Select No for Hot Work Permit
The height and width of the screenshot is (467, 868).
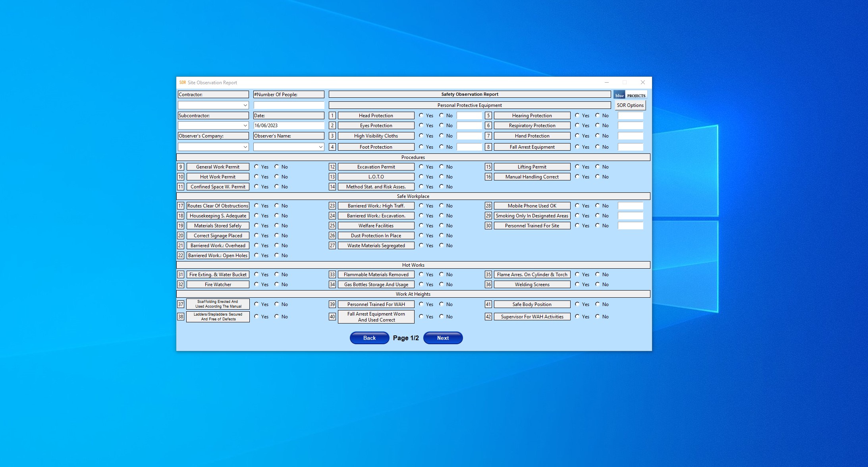tap(277, 176)
